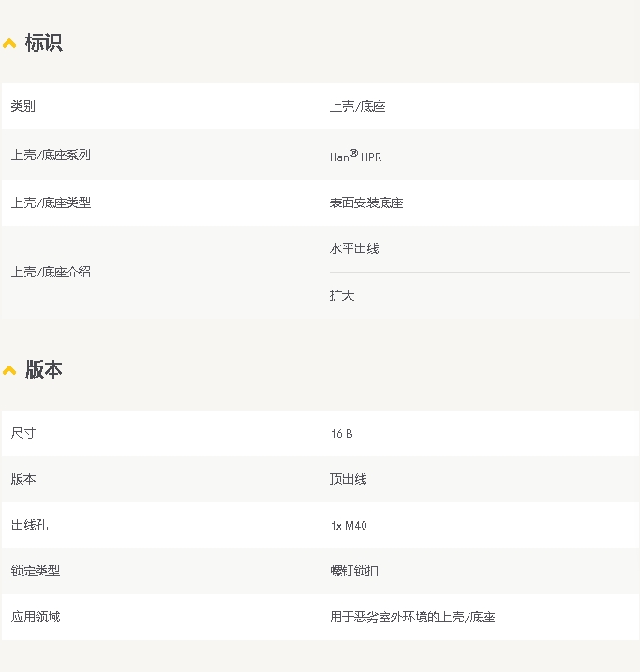The height and width of the screenshot is (672, 640).
Task: Select the 上壳/底座介绍 row label
Action: (51, 272)
